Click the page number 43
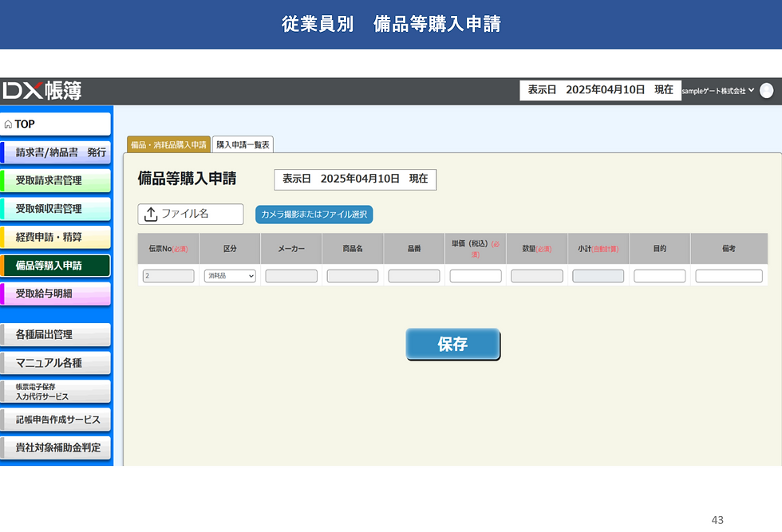This screenshot has height=532, width=782. tap(717, 520)
